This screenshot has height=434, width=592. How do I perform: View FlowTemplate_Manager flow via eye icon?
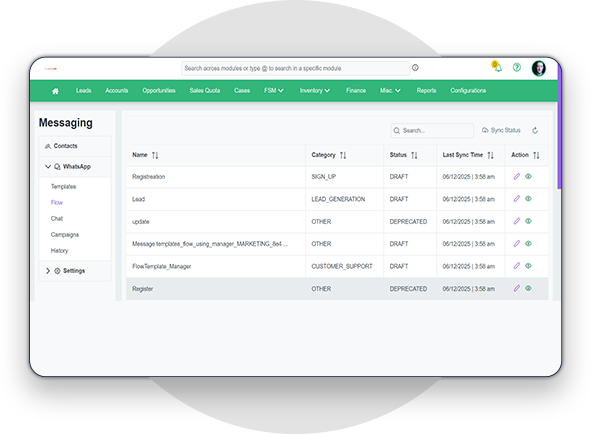click(x=528, y=266)
